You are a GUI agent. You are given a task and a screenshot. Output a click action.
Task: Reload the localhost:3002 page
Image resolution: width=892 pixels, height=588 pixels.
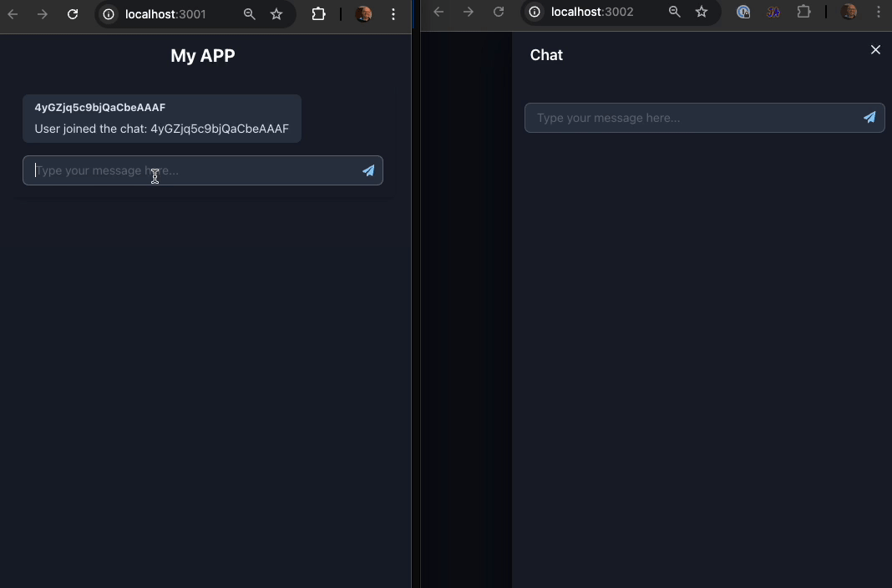(x=499, y=12)
